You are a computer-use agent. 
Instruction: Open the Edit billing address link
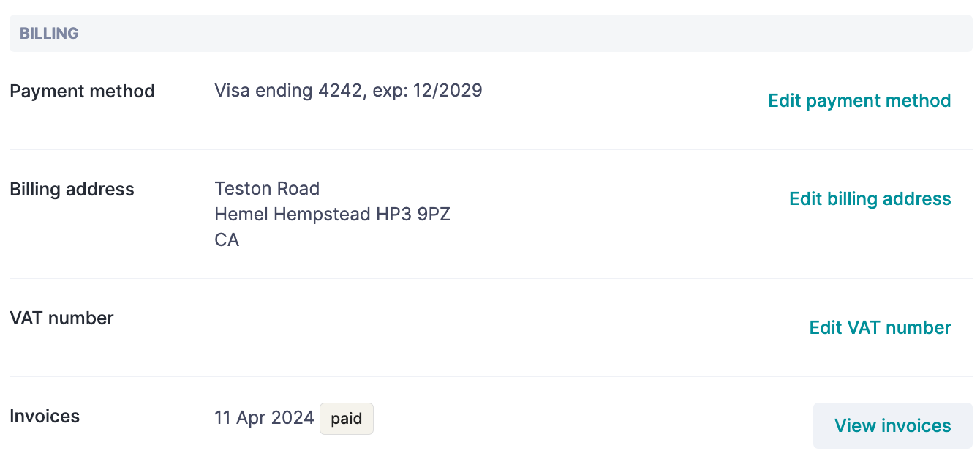pyautogui.click(x=870, y=199)
